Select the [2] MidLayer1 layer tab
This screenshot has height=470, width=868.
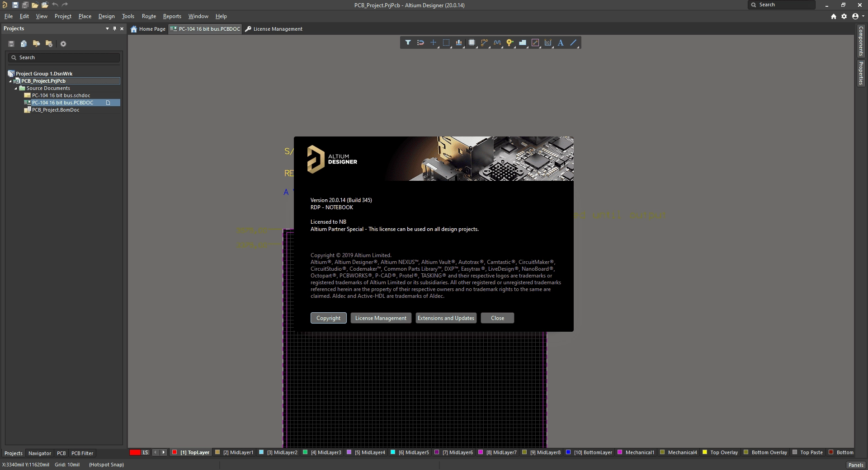(x=235, y=452)
